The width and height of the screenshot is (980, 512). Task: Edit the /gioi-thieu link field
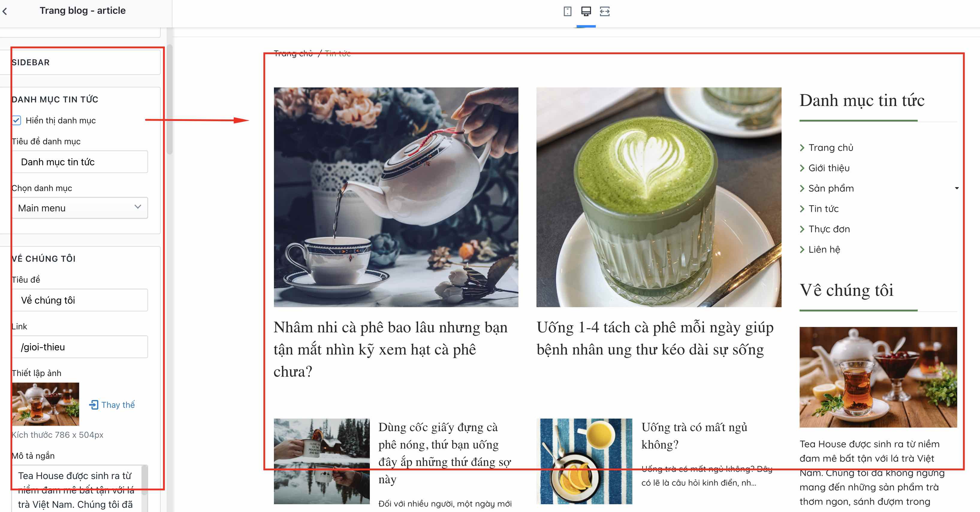pyautogui.click(x=80, y=347)
